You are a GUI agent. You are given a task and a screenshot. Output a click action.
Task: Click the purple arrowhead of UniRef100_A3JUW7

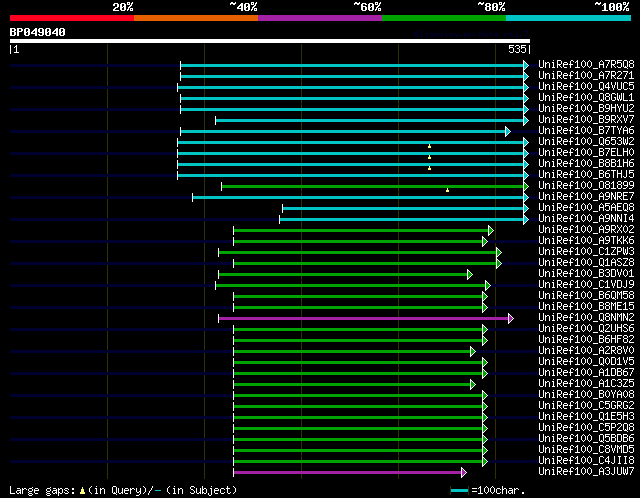464,473
